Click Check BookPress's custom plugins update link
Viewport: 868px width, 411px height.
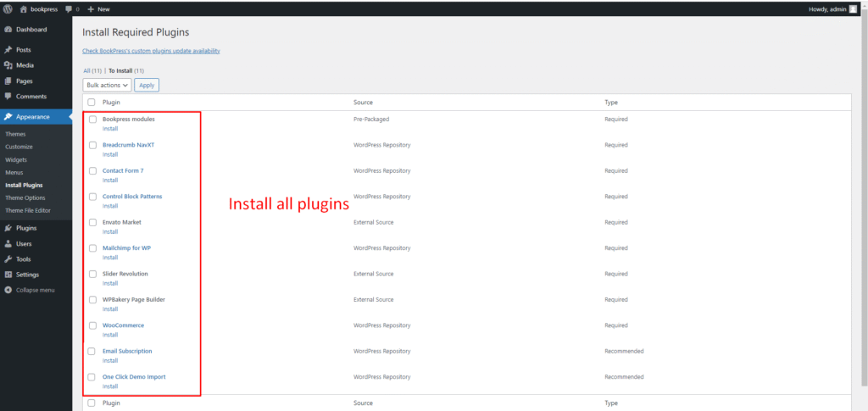point(151,51)
